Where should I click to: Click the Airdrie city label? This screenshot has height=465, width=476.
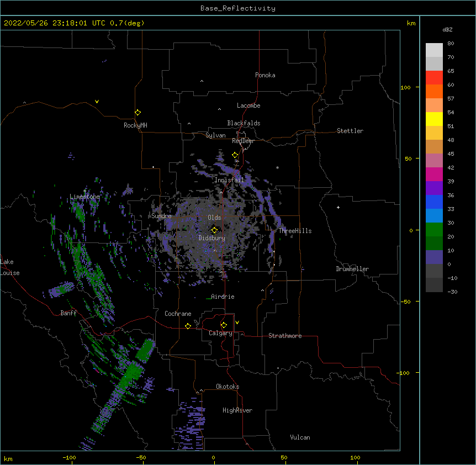[223, 297]
